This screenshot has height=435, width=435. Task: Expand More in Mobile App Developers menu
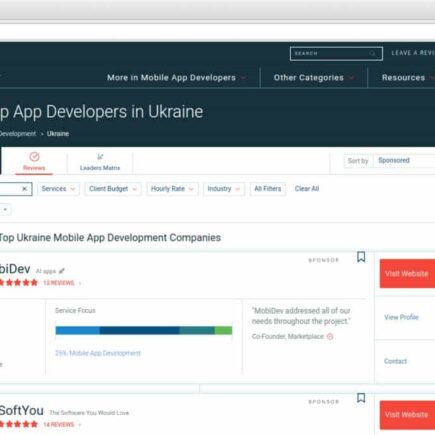pos(176,78)
